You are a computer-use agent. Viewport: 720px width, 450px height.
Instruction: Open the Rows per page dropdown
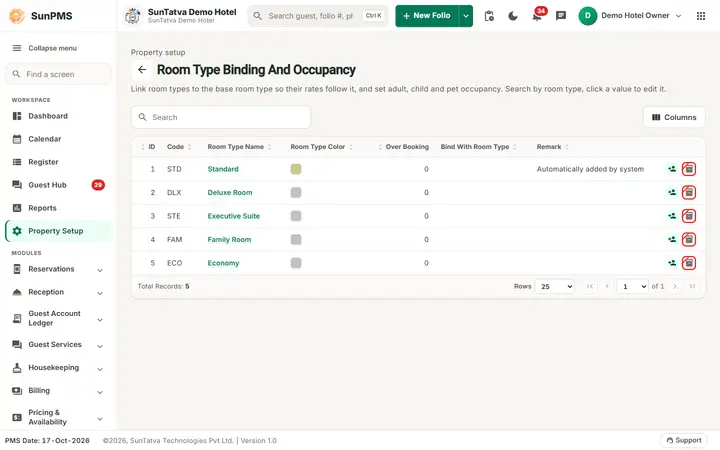click(x=554, y=287)
